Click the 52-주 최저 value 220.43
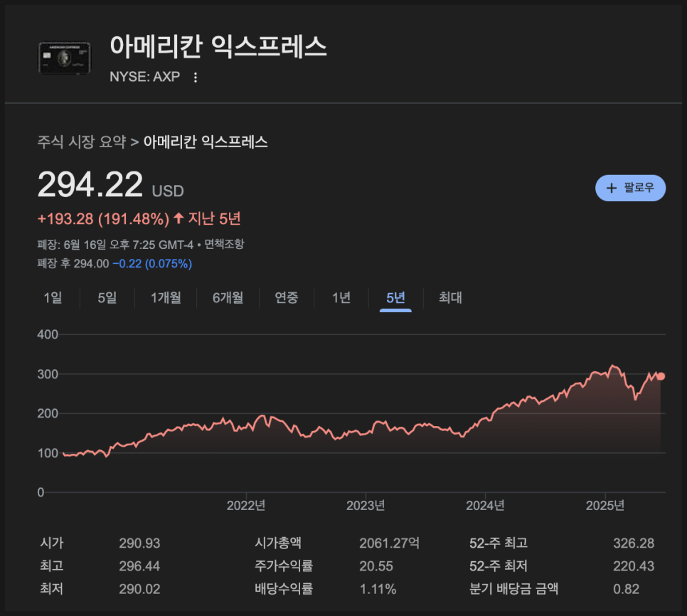This screenshot has width=687, height=616. click(x=634, y=566)
